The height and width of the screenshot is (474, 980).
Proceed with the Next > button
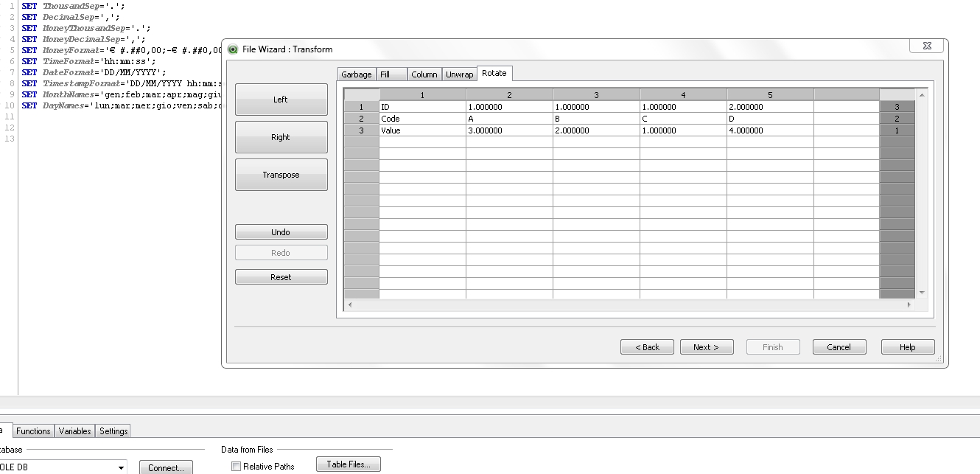[706, 347]
